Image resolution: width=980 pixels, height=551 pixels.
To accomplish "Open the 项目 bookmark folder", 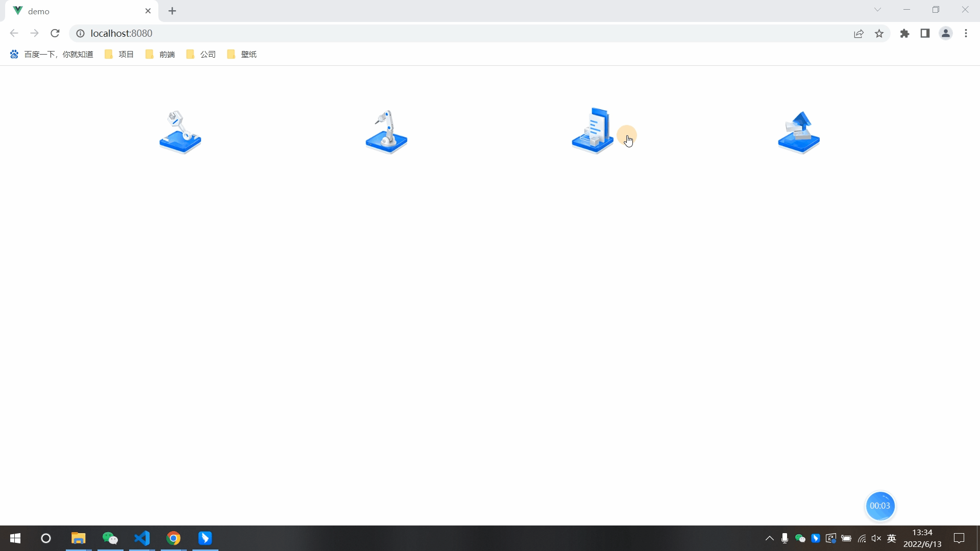I will 119,55.
